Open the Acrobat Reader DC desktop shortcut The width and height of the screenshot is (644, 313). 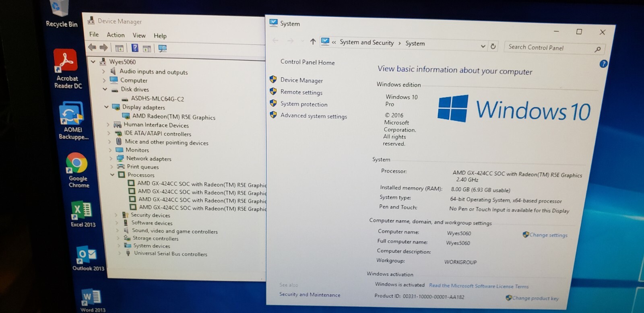click(67, 69)
